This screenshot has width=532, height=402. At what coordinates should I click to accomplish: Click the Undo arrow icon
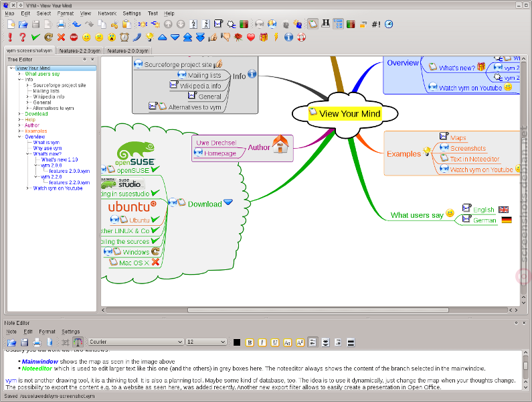[77, 24]
